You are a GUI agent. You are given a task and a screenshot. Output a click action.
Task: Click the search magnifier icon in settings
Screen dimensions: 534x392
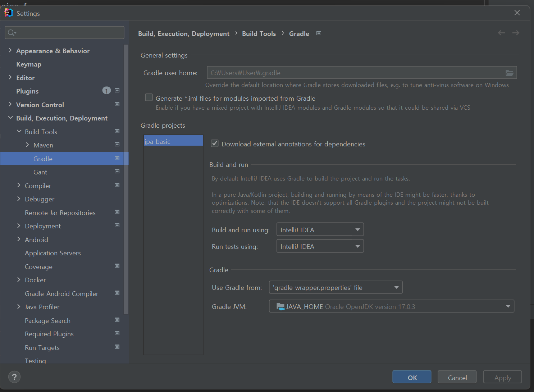[x=12, y=33]
